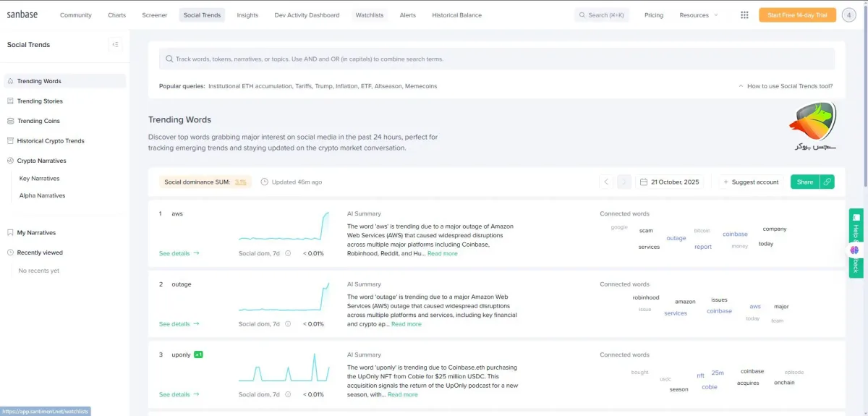The image size is (868, 416).
Task: Open the apps grid menu icon
Action: pos(745,15)
